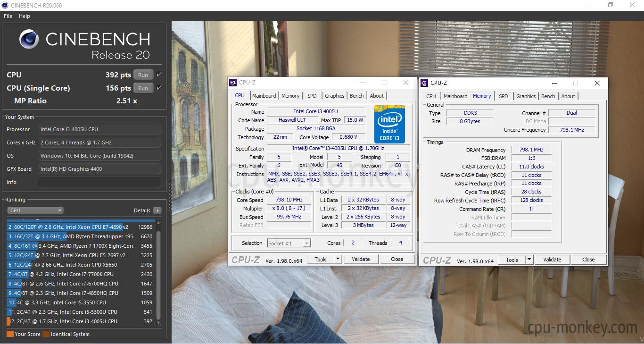Click the ranking scrollbar down arrow
Viewport: 644px width, 344px height.
point(158,322)
